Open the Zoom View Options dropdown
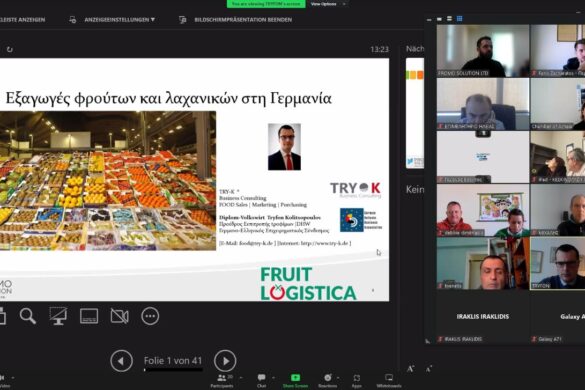The image size is (585, 390). 327,4
